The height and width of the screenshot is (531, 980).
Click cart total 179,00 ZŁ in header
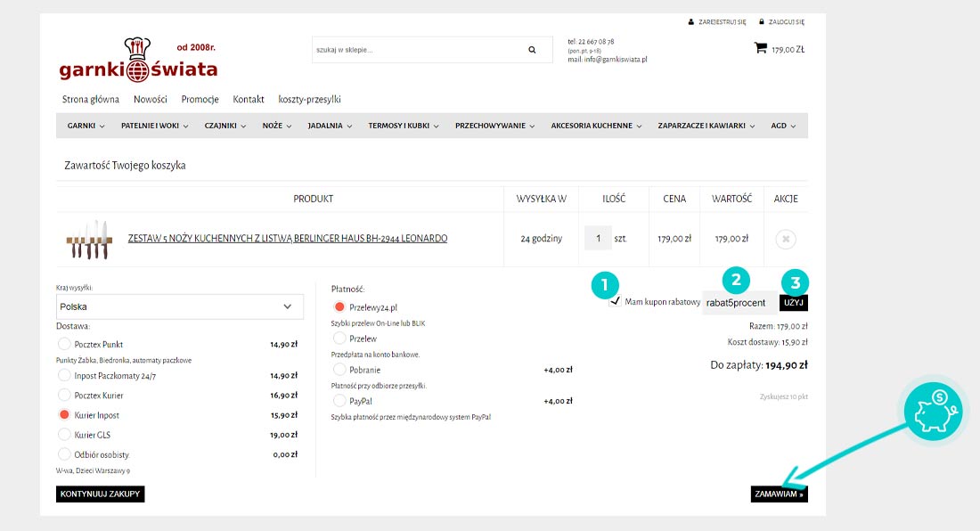[x=788, y=49]
